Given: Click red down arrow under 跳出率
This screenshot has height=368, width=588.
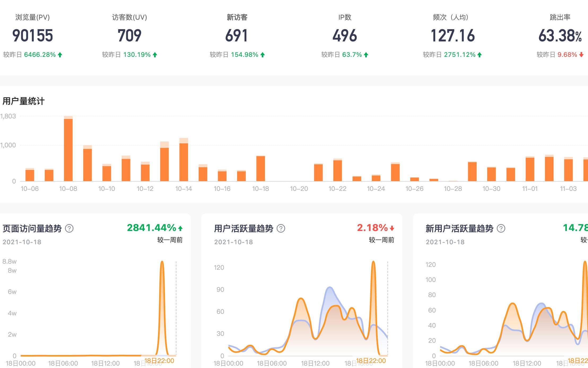Looking at the screenshot, I should click(581, 55).
